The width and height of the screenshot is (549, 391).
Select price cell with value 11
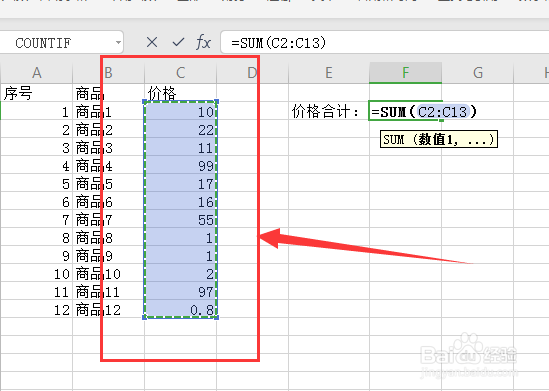[x=180, y=148]
